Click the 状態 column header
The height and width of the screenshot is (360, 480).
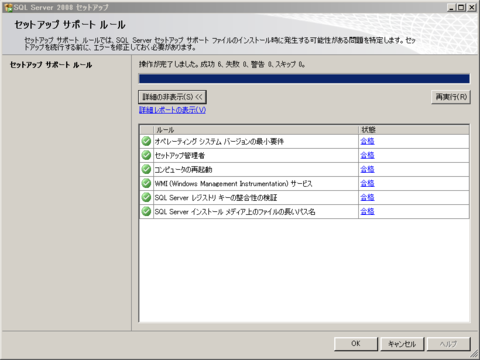click(x=414, y=130)
